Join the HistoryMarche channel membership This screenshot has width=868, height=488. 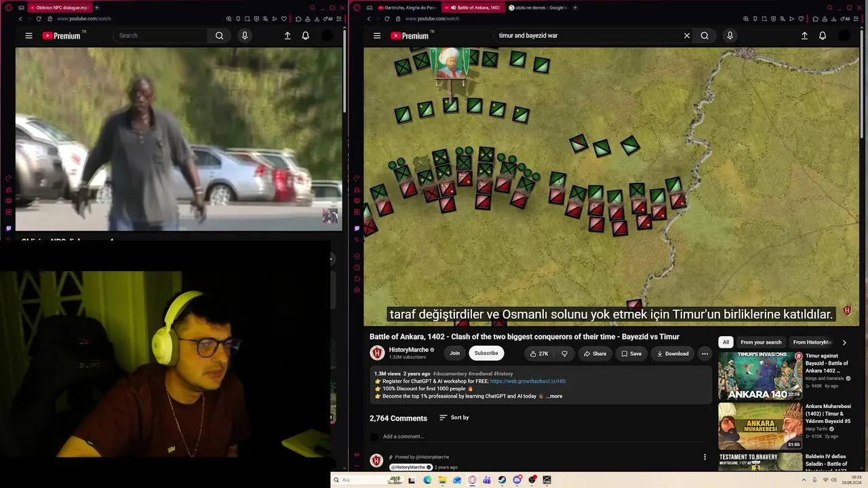(454, 353)
